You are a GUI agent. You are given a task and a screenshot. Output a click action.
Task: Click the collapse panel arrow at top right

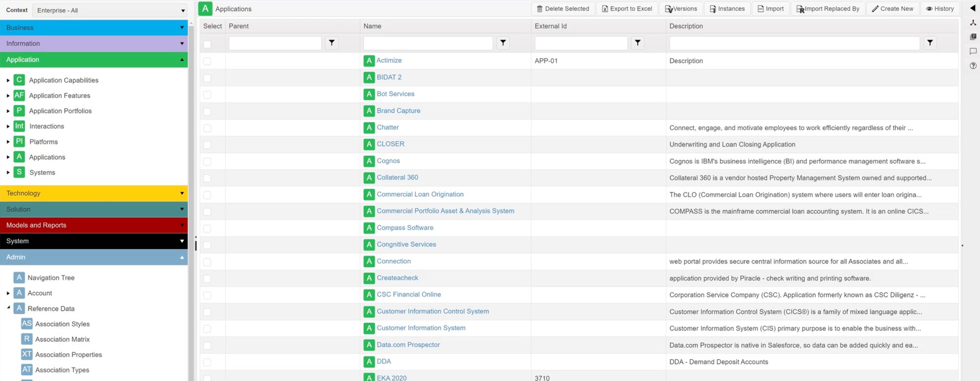[973, 8]
